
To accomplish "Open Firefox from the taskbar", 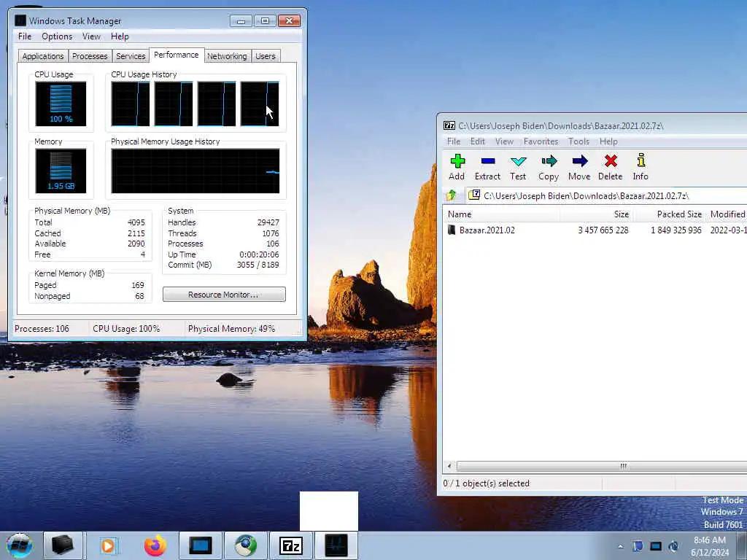I will [155, 545].
